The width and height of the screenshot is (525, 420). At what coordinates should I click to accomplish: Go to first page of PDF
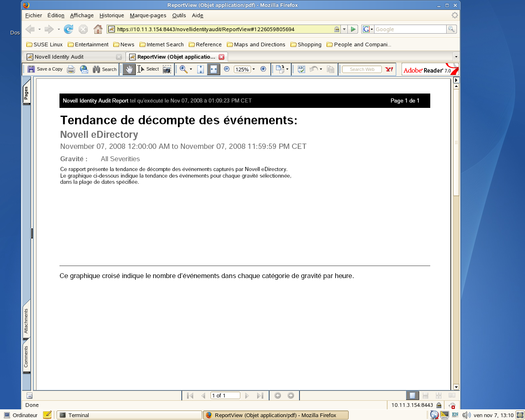(x=190, y=395)
